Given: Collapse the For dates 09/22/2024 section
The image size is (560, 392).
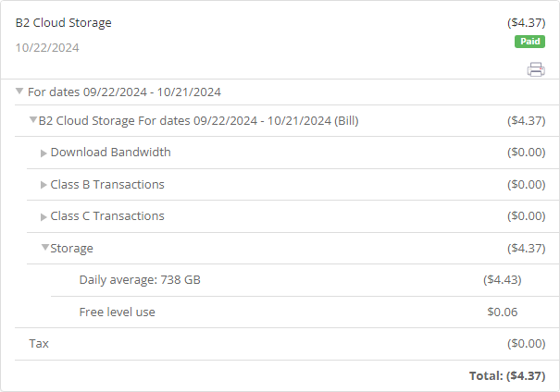Looking at the screenshot, I should pos(19,92).
